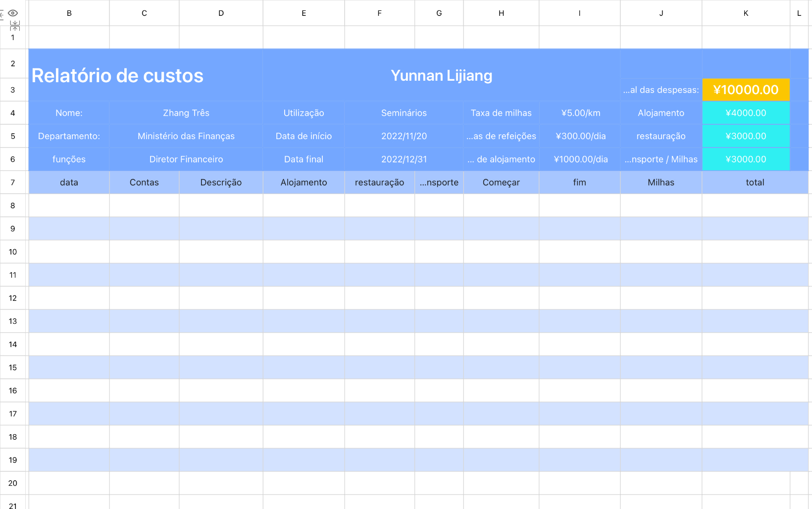Select the ¥4000.00 cell

tap(746, 113)
